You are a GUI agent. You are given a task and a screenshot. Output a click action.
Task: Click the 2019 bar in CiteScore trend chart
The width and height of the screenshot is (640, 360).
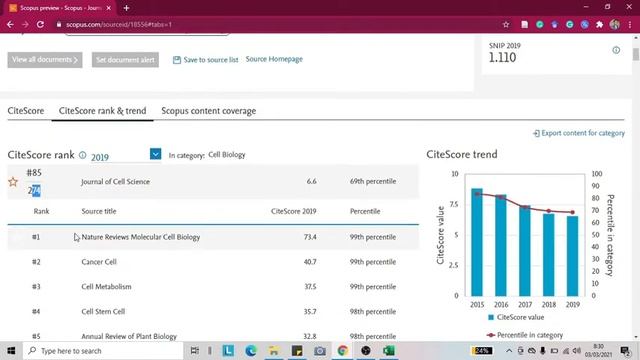(572, 256)
